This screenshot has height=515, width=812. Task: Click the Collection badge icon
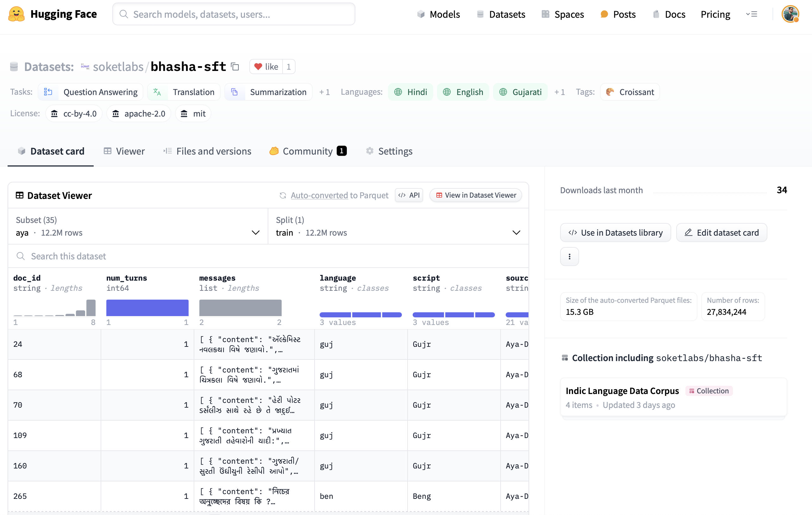(691, 391)
